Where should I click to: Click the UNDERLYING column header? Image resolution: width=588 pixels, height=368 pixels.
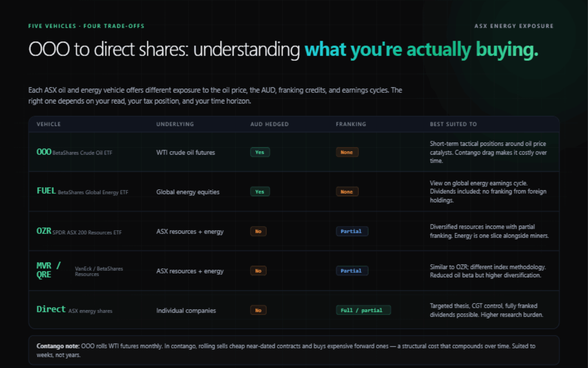[175, 124]
